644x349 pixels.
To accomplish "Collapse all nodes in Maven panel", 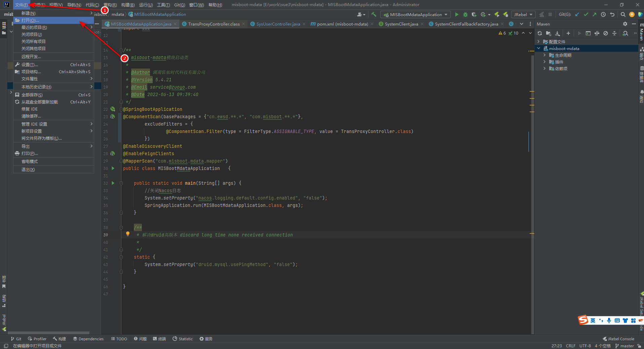I will pyautogui.click(x=614, y=33).
